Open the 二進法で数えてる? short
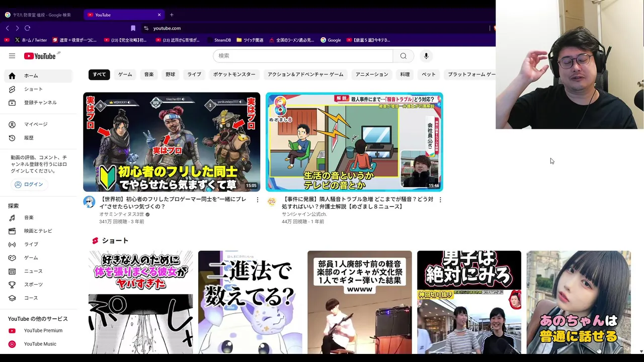Image resolution: width=644 pixels, height=362 pixels. point(250,302)
